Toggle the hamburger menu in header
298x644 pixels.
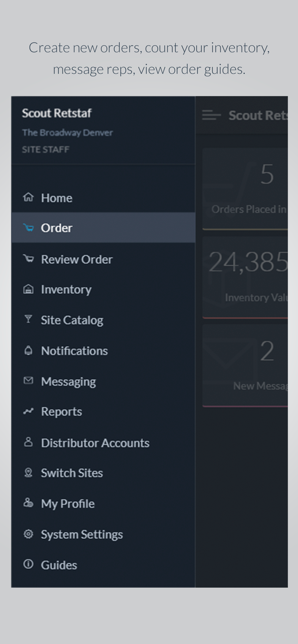(x=212, y=115)
